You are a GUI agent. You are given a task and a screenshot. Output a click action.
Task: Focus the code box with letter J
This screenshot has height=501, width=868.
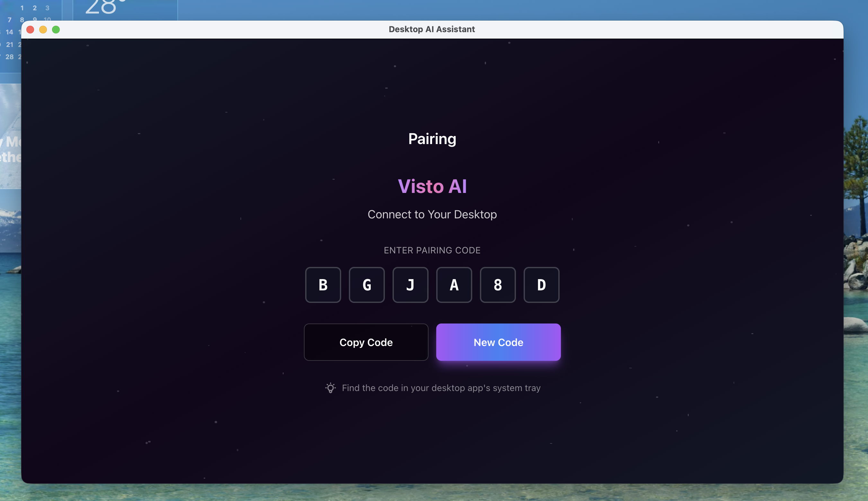pyautogui.click(x=410, y=285)
